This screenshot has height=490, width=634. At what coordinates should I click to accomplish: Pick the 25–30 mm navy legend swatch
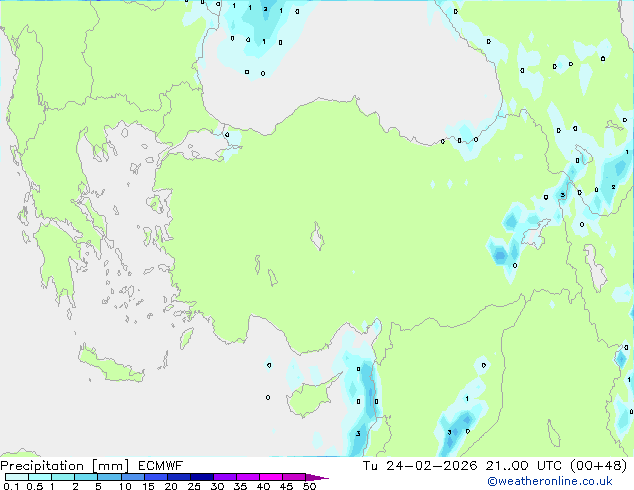click(x=202, y=477)
